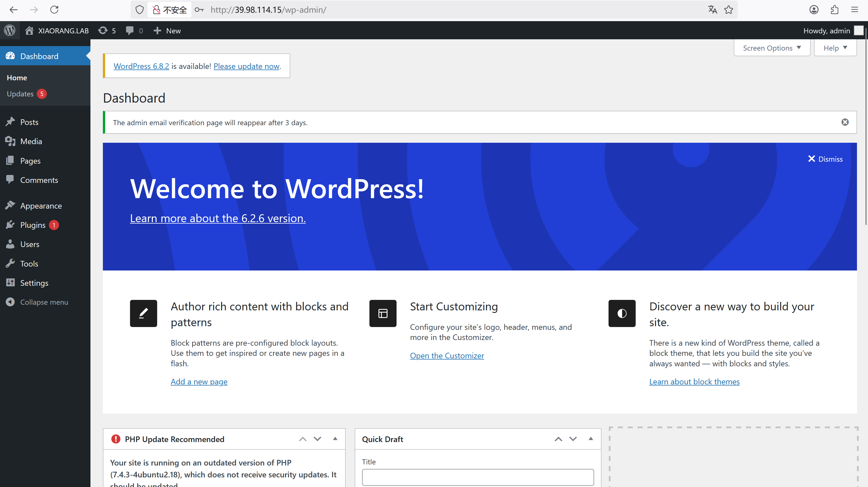The image size is (868, 487).
Task: Click the half-circle styles icon
Action: click(x=622, y=313)
